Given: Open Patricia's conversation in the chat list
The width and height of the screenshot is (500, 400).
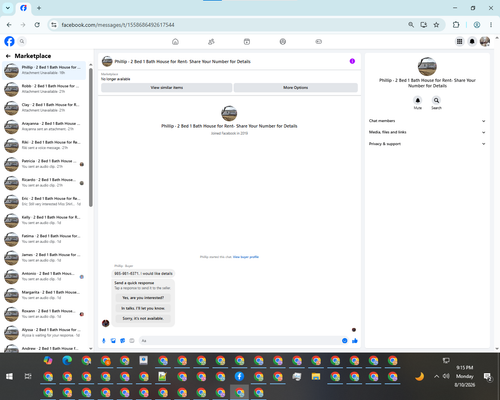Looking at the screenshot, I should pyautogui.click(x=44, y=164).
